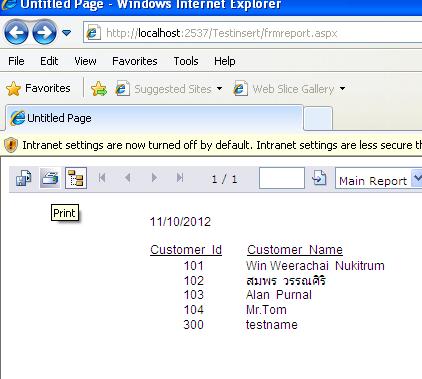422x379 pixels.
Task: Open the View menu
Action: pyautogui.click(x=85, y=61)
